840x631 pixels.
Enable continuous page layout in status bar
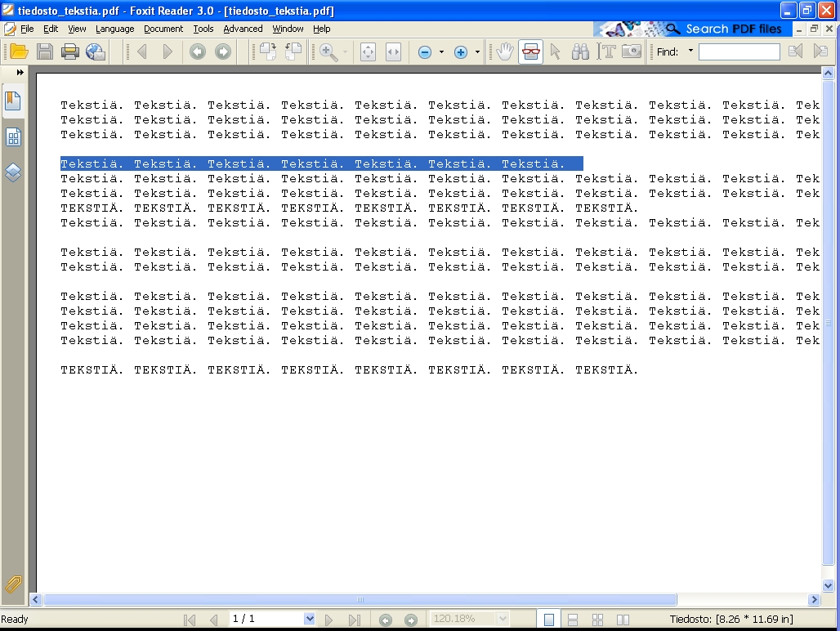[x=573, y=620]
